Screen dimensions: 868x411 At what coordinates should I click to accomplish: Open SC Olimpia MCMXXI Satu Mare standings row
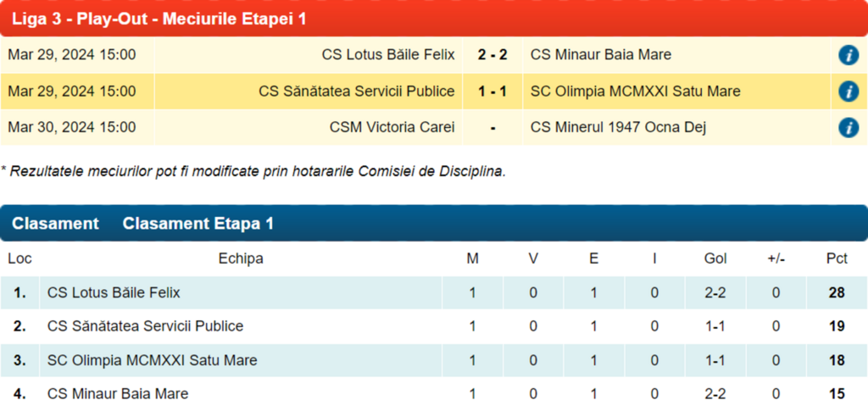coord(152,360)
